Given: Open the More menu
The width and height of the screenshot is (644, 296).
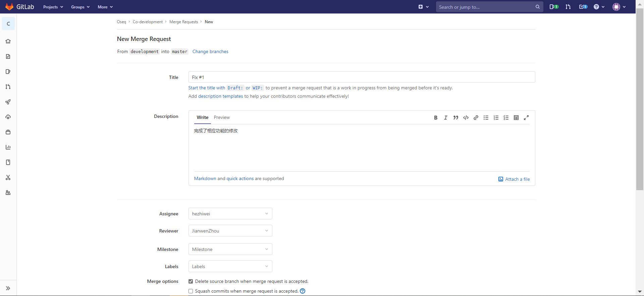Looking at the screenshot, I should [105, 7].
